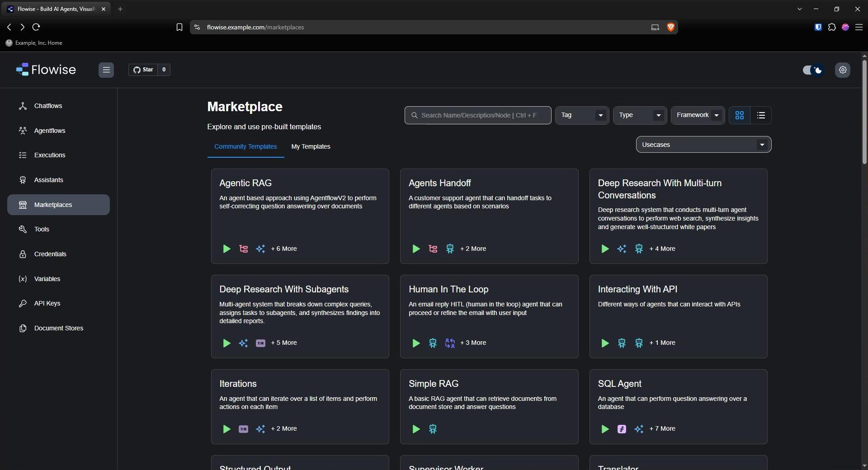Click agent robot icon on Simple RAG card

coord(433,429)
